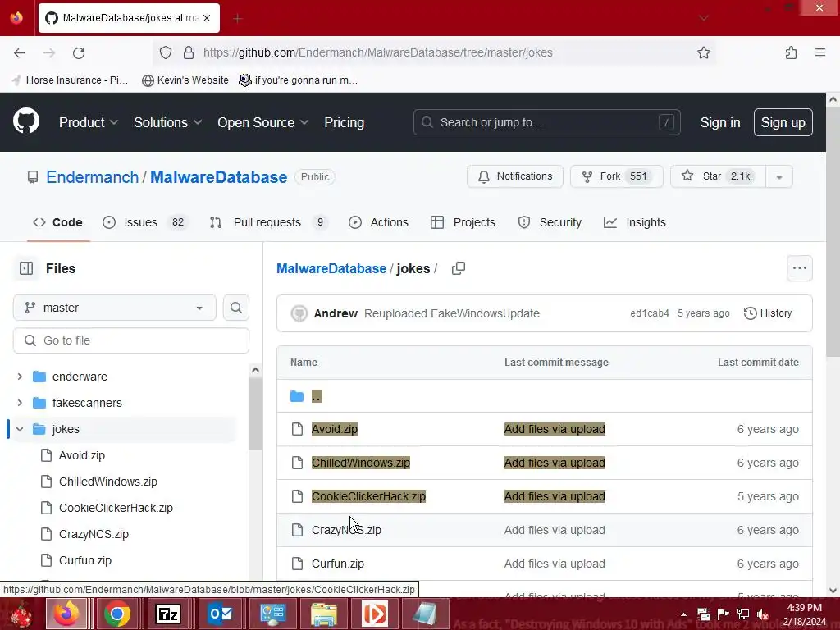Click the Go to file input
The height and width of the screenshot is (630, 840).
click(131, 340)
